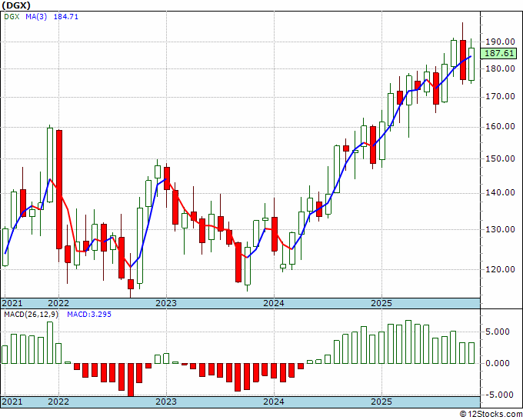Select 2022 on the price chart timeline
Screen dimensions: 523x420
tap(58, 303)
